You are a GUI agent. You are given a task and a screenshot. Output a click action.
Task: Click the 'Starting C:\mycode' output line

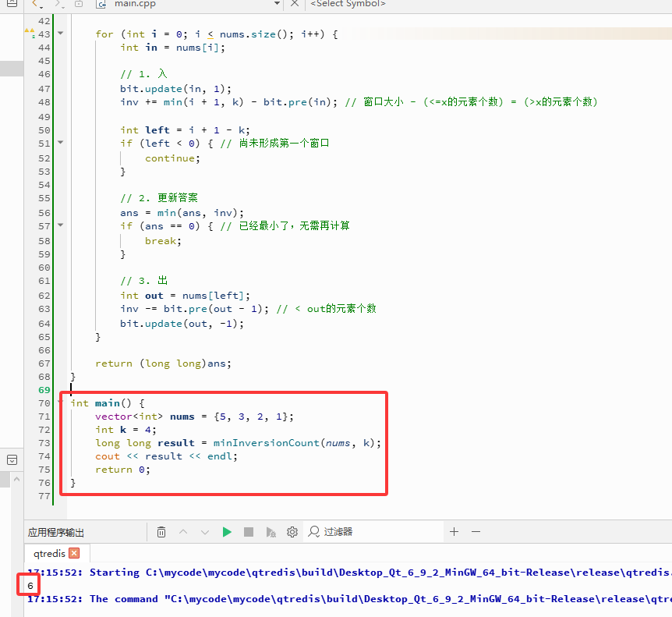pos(349,573)
